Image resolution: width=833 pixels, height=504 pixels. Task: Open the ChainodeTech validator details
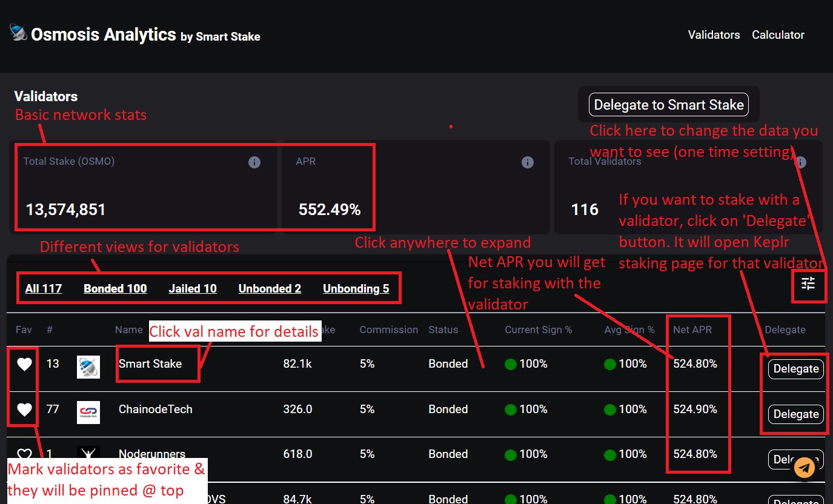(x=156, y=409)
